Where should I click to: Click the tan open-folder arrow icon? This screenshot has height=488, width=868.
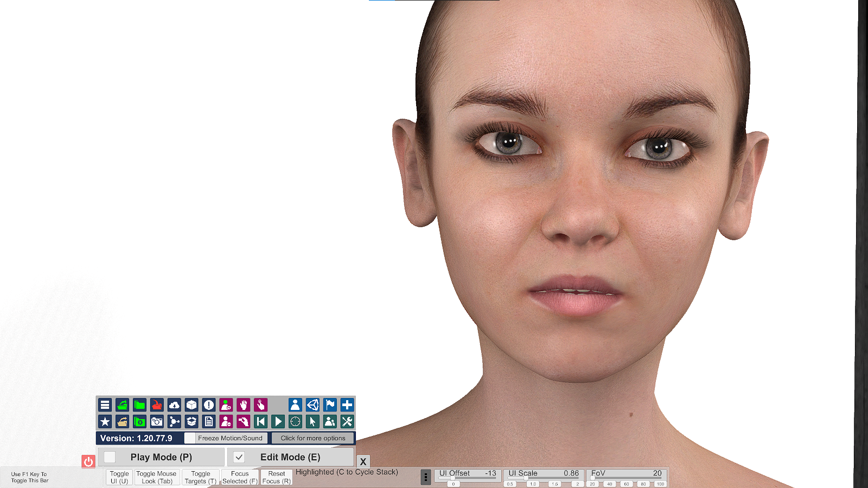123,421
